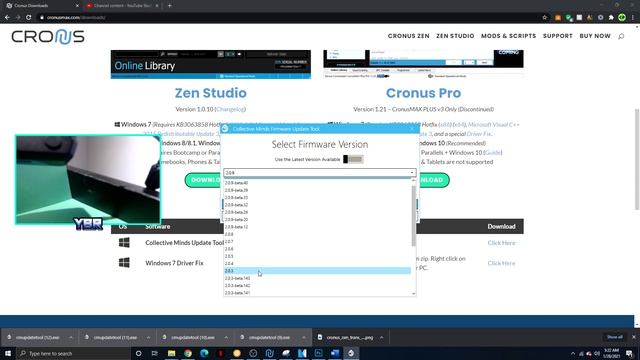640x360 pixels.
Task: Open options for cmupdatetool (10).exe download
Action: click(226, 338)
